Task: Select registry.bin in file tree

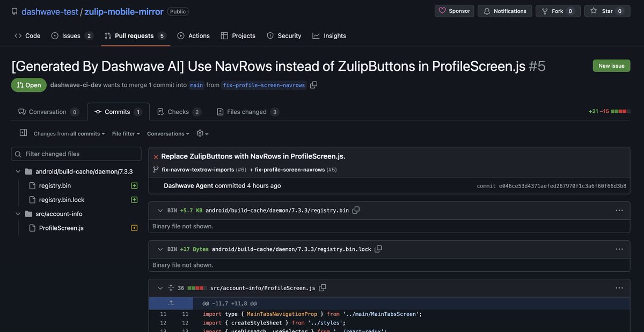Action: [x=55, y=185]
